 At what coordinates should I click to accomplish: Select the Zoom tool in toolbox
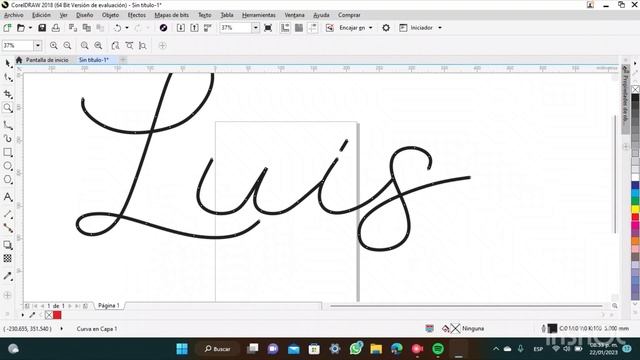coord(7,108)
